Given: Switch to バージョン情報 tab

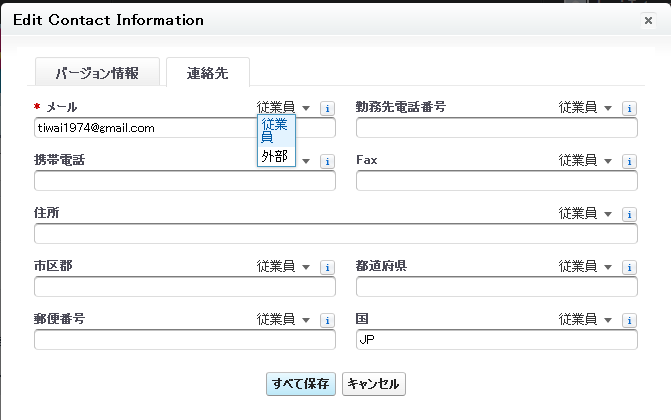Looking at the screenshot, I should tap(97, 72).
